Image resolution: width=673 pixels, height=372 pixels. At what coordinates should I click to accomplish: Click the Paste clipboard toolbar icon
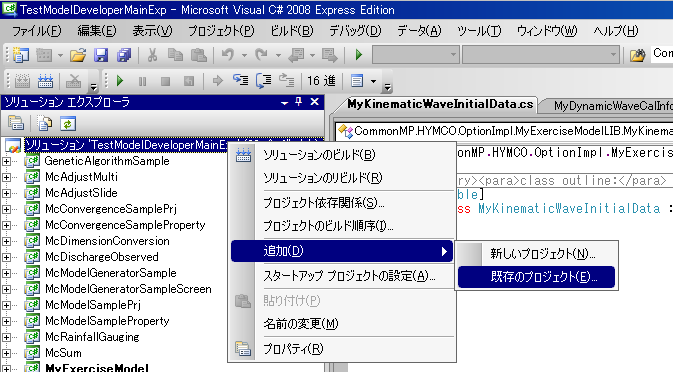198,55
